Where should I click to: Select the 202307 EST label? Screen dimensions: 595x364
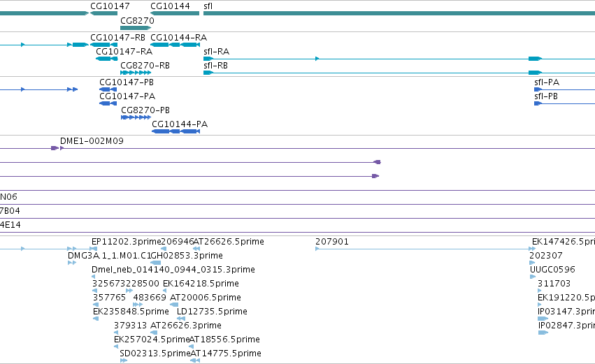545,256
